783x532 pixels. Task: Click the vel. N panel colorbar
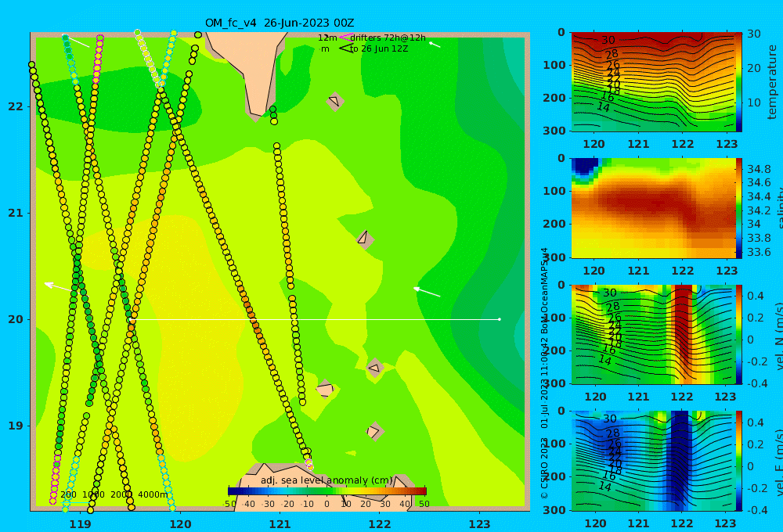(x=739, y=334)
